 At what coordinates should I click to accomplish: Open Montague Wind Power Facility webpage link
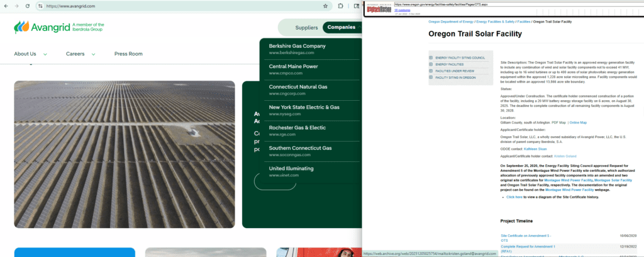click(x=569, y=190)
